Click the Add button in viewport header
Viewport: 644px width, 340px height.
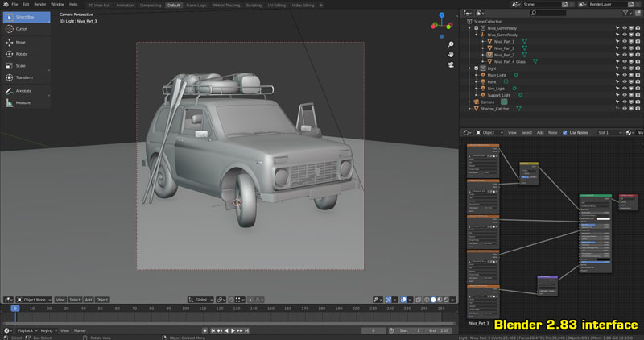tap(89, 300)
